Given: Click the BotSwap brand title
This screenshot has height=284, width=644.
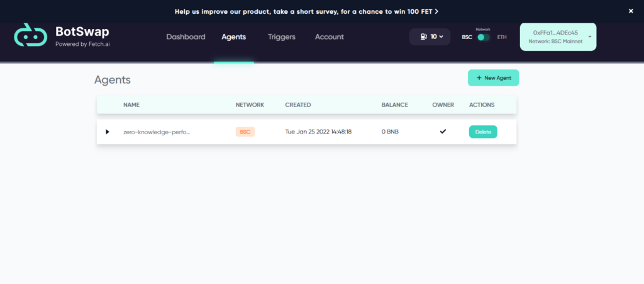Looking at the screenshot, I should click(x=82, y=31).
